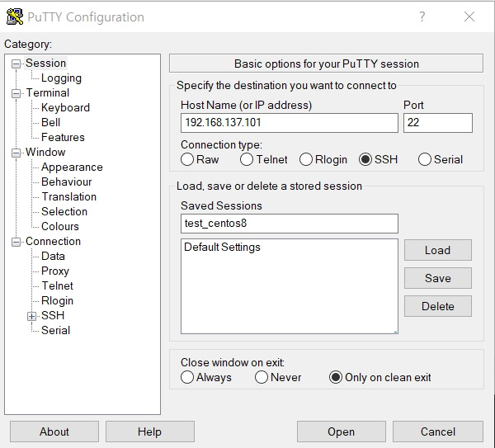The image size is (495, 448).
Task: Open the Proxy settings category
Action: pyautogui.click(x=55, y=271)
